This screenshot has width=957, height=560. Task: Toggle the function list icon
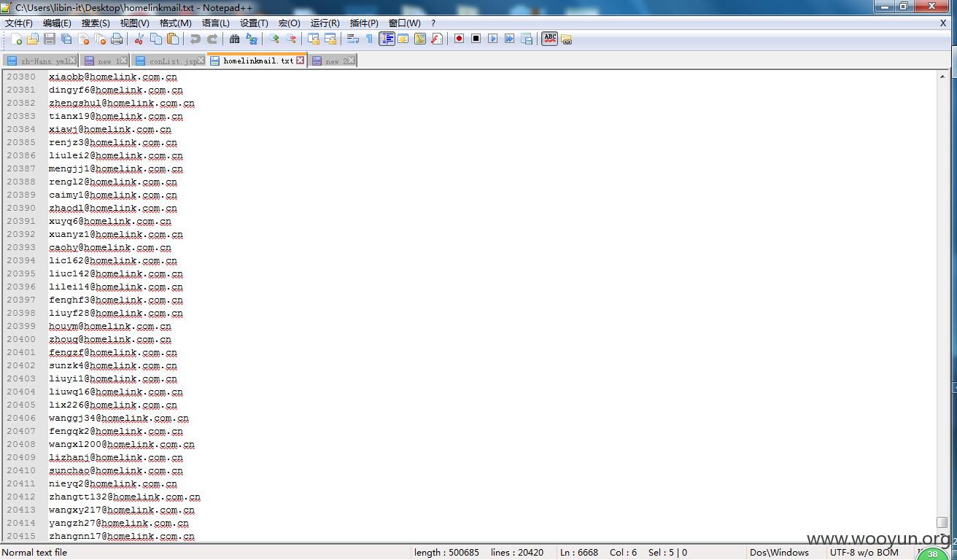[x=437, y=39]
